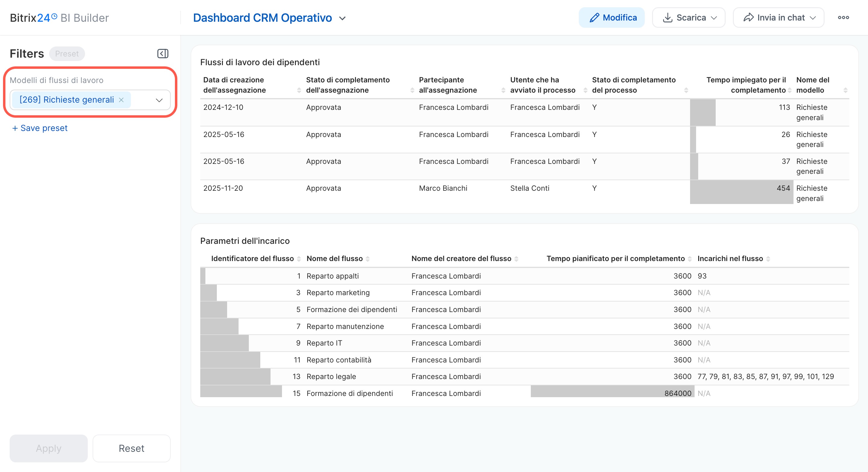Remove the Richieste generali filter tag
Viewport: 868px width, 472px height.
[121, 100]
